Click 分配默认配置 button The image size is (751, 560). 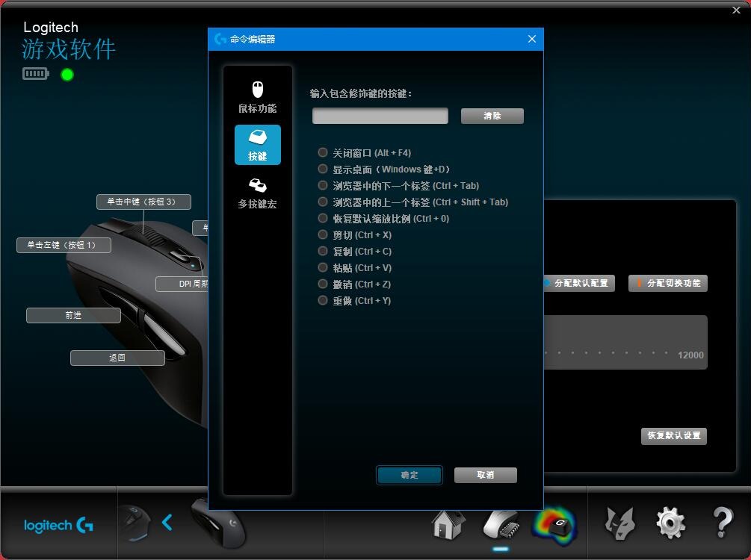coord(579,283)
